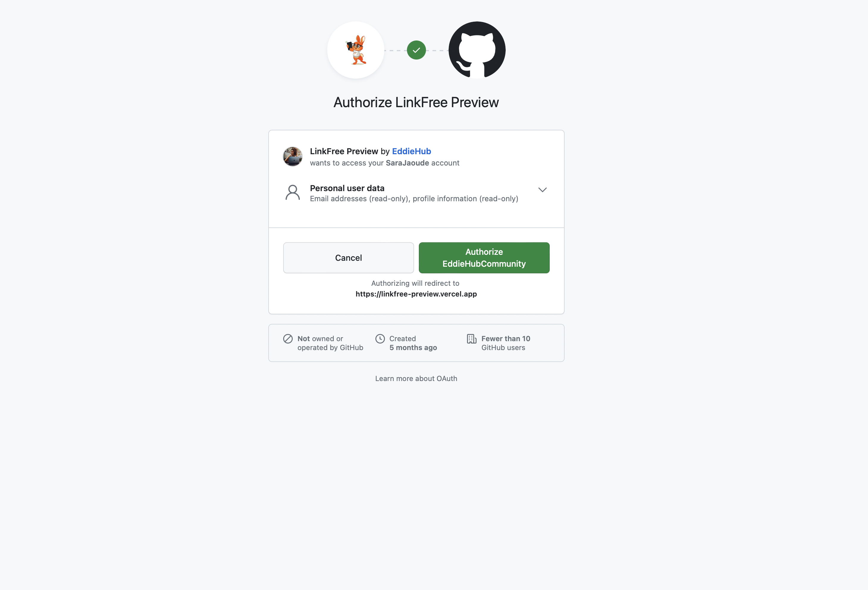Click the Authorize LinkFree Preview heading

coord(416,102)
